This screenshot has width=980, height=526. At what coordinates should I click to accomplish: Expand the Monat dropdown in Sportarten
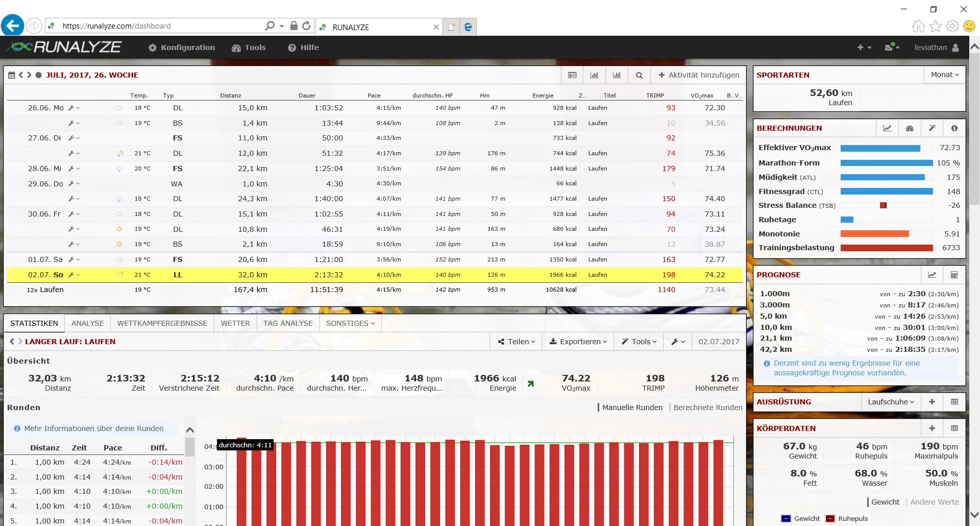click(944, 75)
